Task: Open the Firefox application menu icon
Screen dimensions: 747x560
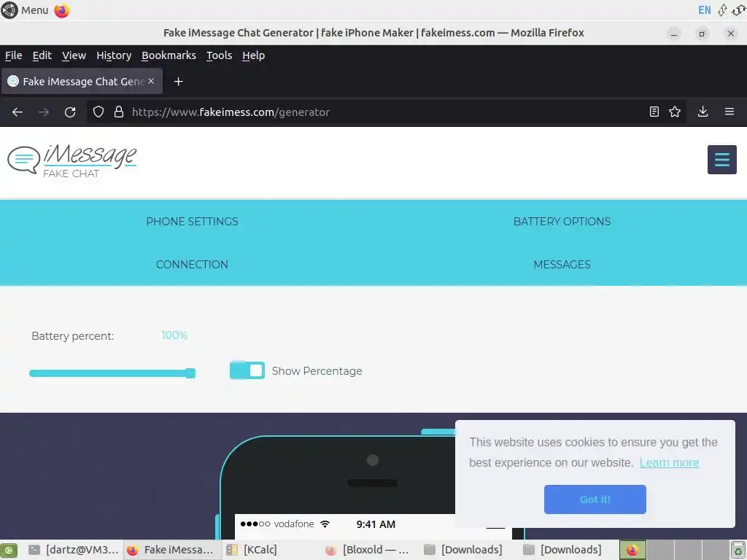Action: coord(729,112)
